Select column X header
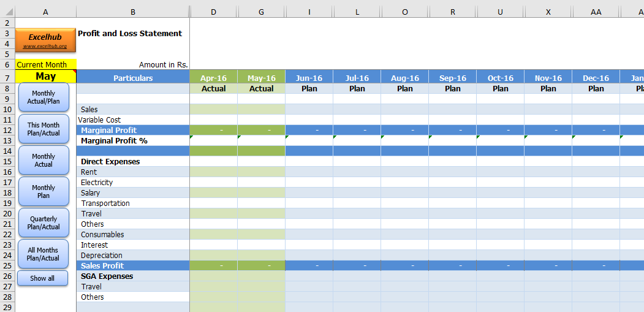This screenshot has width=644, height=312. tap(548, 12)
